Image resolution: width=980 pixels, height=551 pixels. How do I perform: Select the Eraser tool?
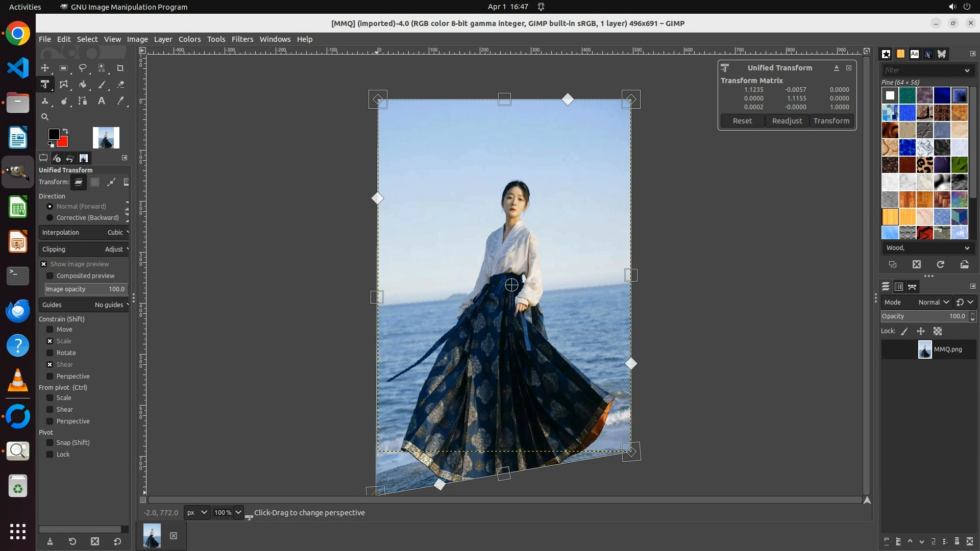tap(120, 85)
